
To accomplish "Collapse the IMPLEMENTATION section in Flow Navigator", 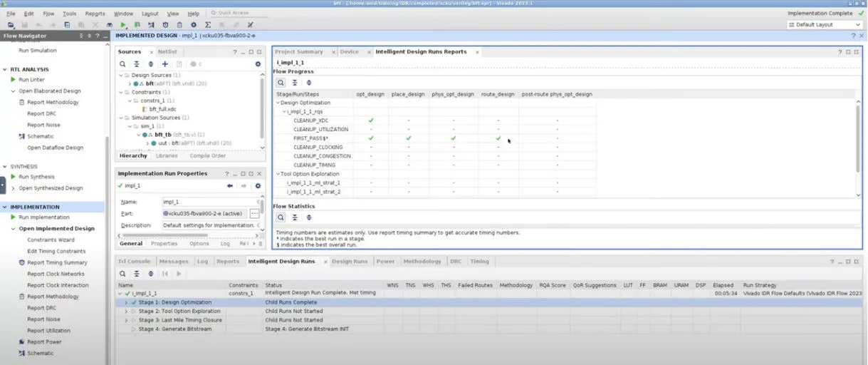I will 5,207.
